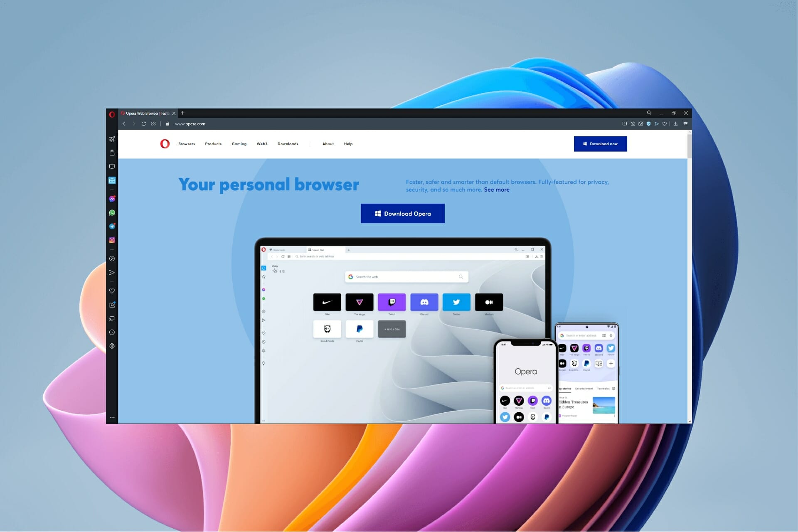
Task: Expand the Products navigation dropdown
Action: [212, 144]
